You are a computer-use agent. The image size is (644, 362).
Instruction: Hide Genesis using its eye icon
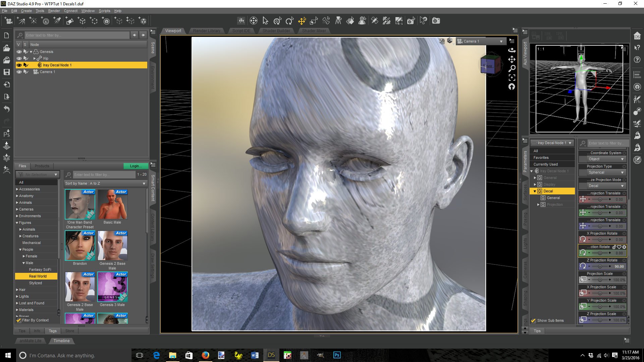19,52
